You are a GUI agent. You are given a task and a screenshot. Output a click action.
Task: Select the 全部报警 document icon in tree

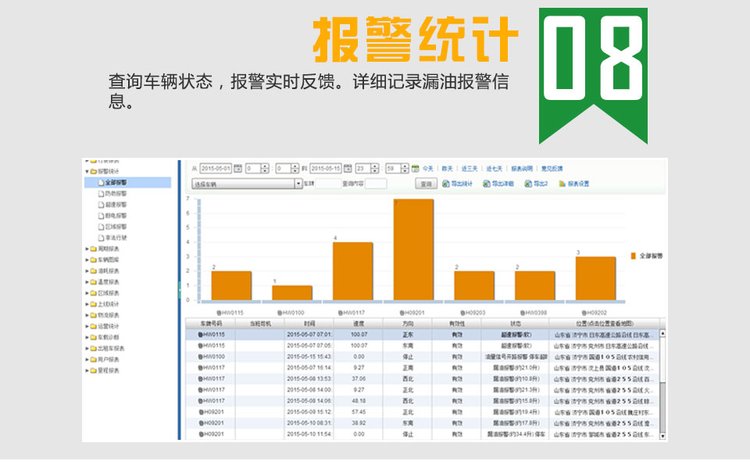(x=101, y=183)
